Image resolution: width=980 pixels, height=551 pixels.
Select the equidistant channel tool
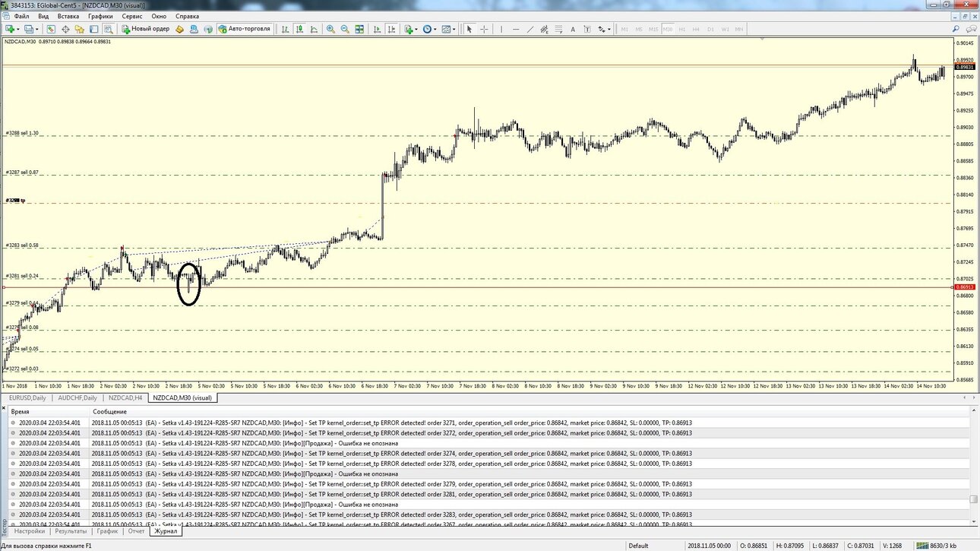544,29
